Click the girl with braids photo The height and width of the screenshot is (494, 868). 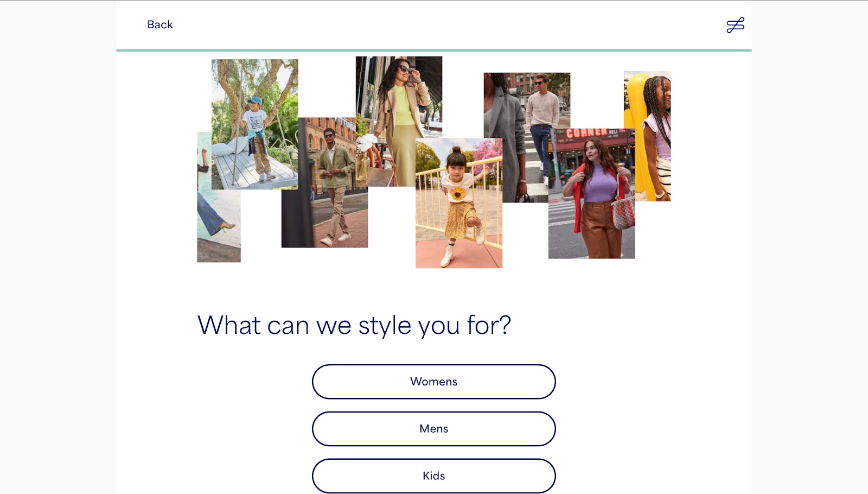point(647,136)
